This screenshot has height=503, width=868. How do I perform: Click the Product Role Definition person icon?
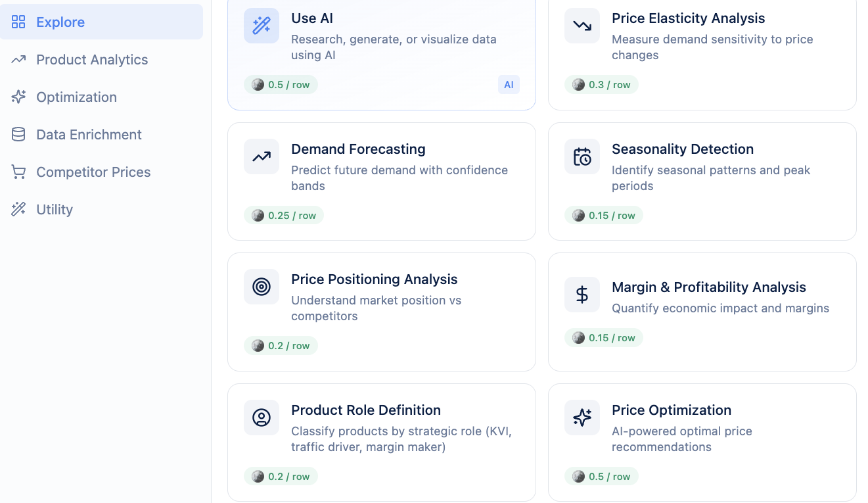click(261, 418)
